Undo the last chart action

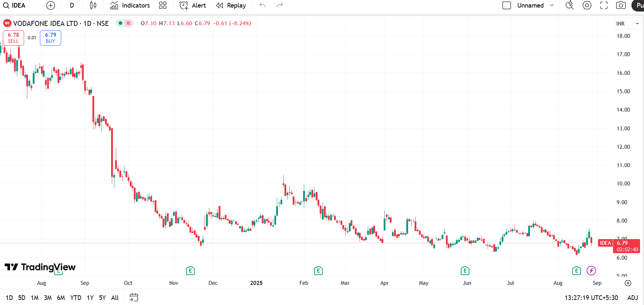coord(262,5)
